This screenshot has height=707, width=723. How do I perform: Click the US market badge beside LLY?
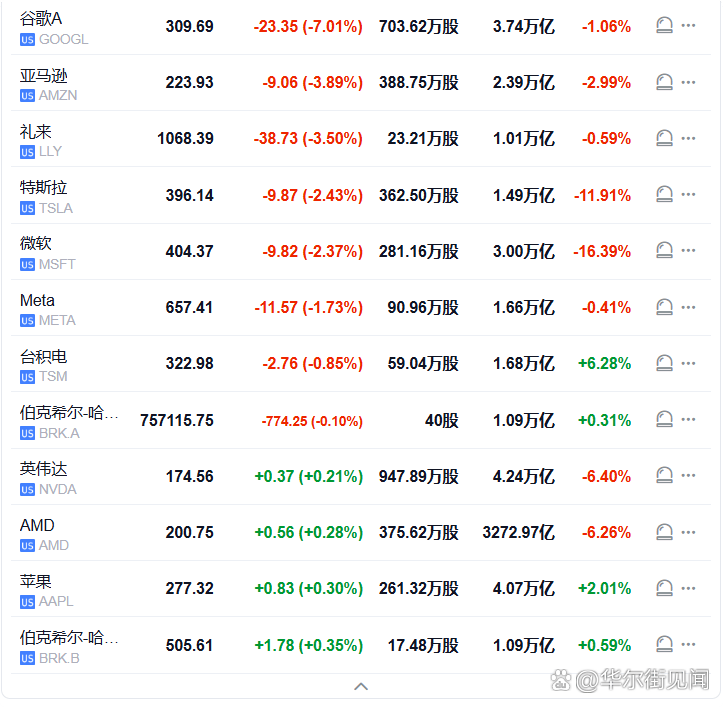pos(27,152)
